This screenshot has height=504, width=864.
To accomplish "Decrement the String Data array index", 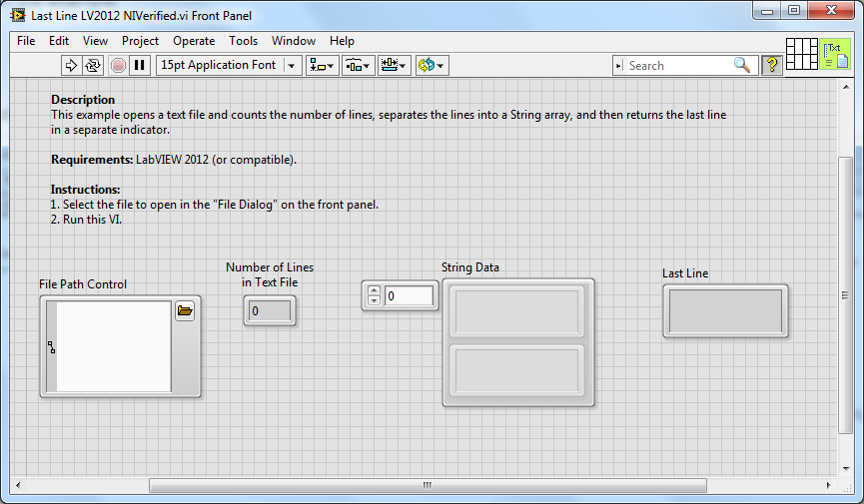I will pyautogui.click(x=375, y=300).
